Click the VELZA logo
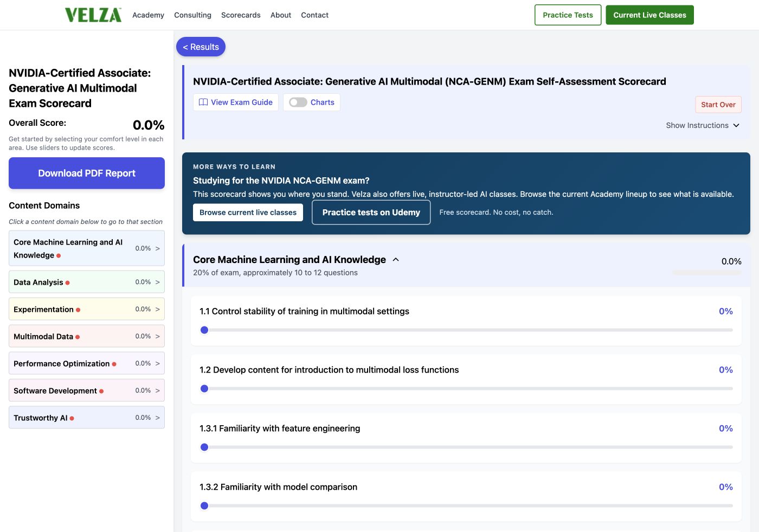 tap(93, 15)
